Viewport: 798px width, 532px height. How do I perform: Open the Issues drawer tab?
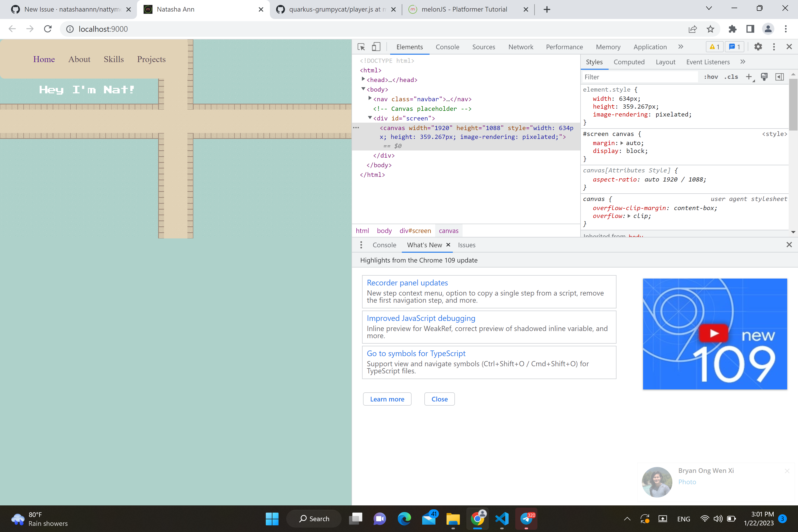click(x=466, y=245)
